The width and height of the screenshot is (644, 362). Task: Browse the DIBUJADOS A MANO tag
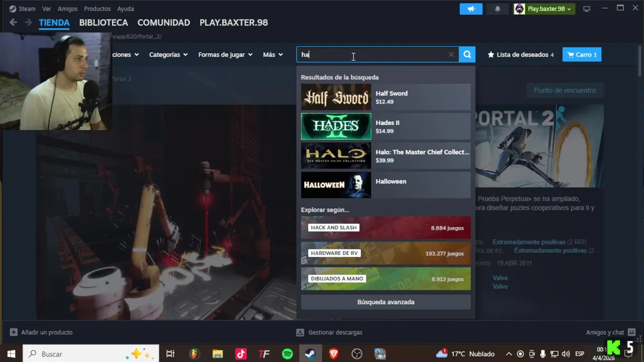386,279
